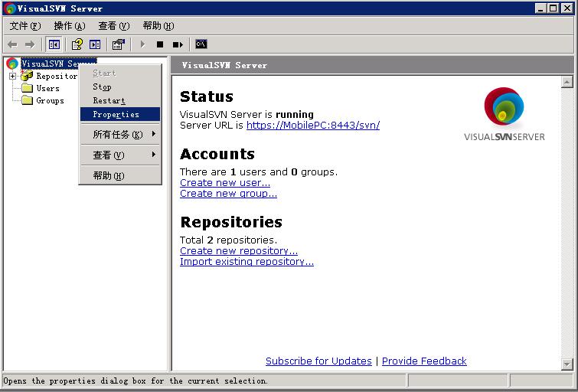Expand the Repositories tree node
The image size is (578, 392).
click(x=12, y=76)
